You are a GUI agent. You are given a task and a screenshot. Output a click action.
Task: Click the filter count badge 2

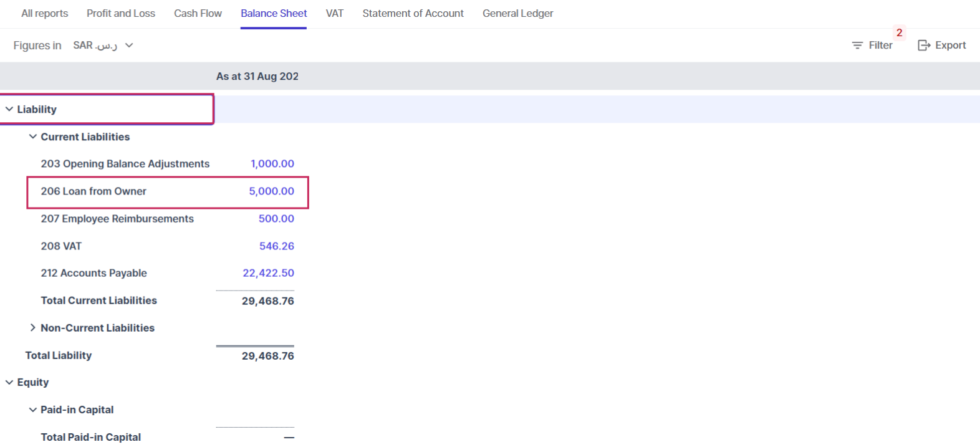tap(899, 32)
